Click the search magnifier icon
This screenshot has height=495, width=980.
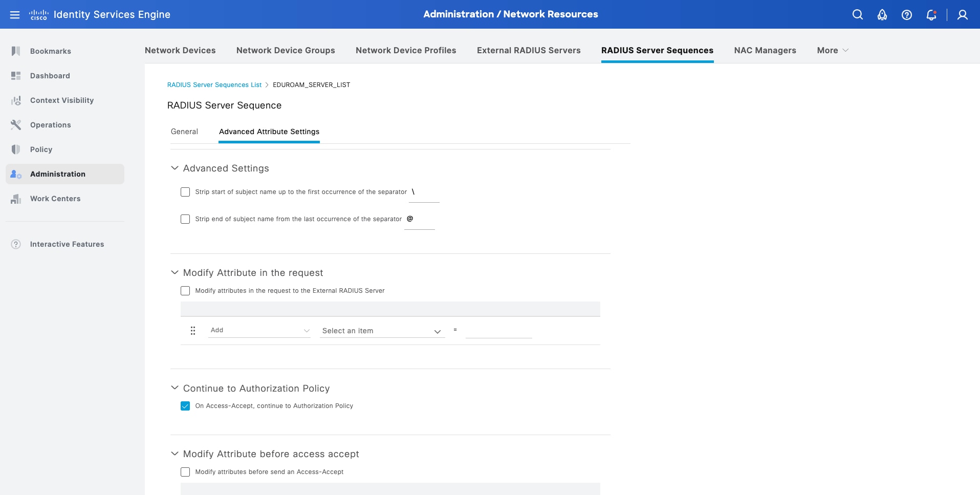(x=858, y=15)
